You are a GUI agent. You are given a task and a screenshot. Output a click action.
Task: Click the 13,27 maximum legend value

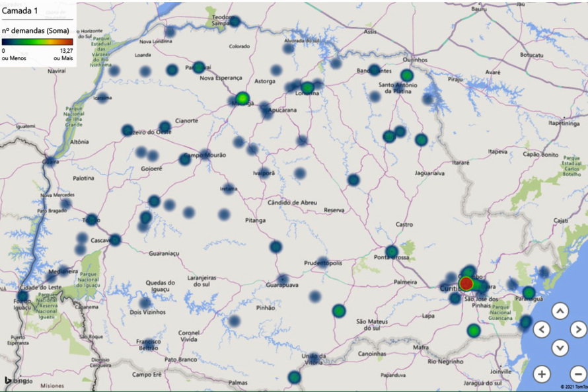click(x=65, y=50)
